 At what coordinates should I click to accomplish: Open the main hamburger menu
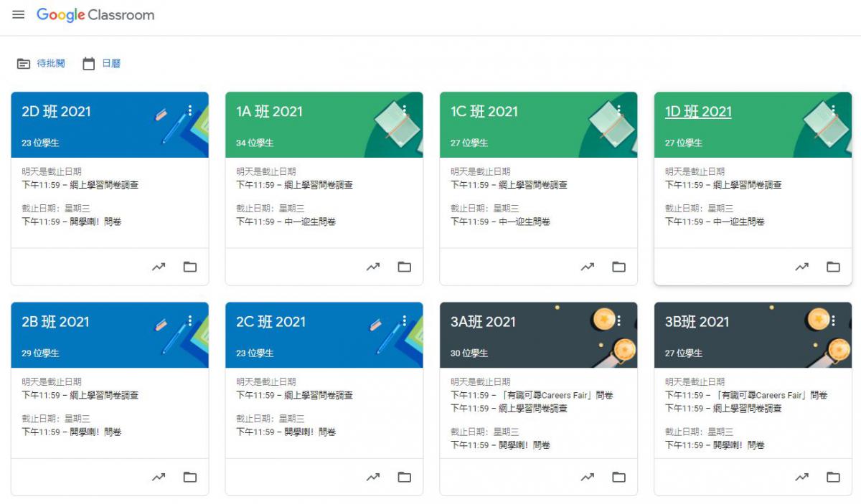click(19, 15)
